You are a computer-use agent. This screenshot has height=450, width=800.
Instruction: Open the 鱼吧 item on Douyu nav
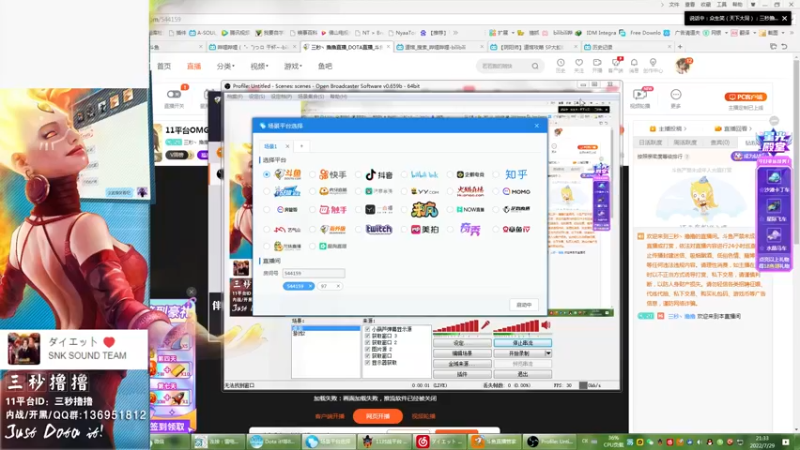[325, 66]
